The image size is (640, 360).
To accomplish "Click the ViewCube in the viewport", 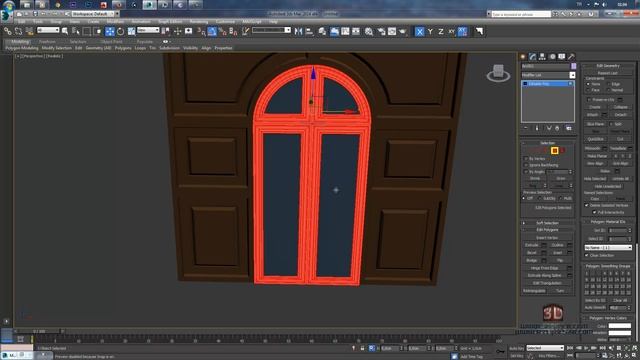I will point(498,73).
